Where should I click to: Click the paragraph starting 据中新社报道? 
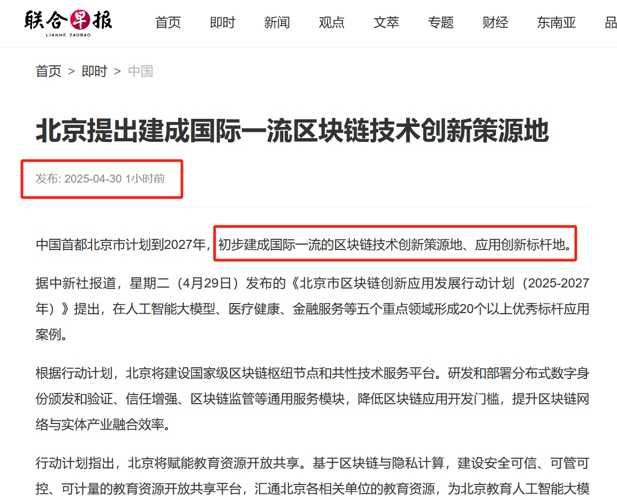point(312,309)
